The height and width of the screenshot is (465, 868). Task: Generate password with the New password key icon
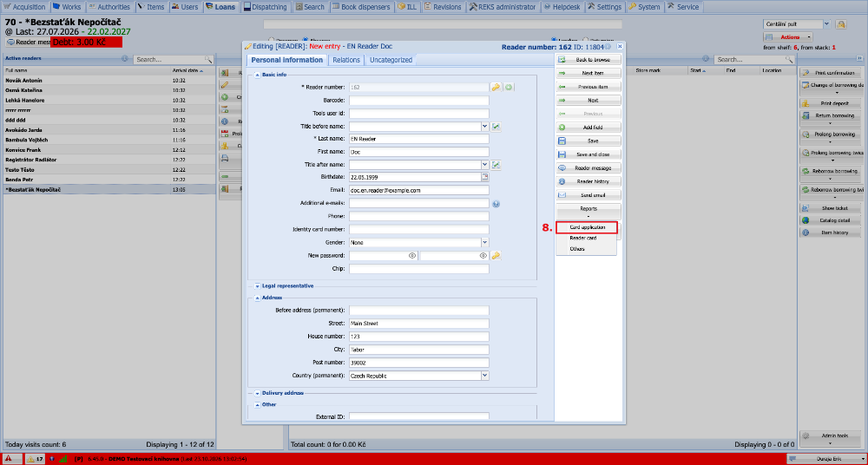[496, 256]
